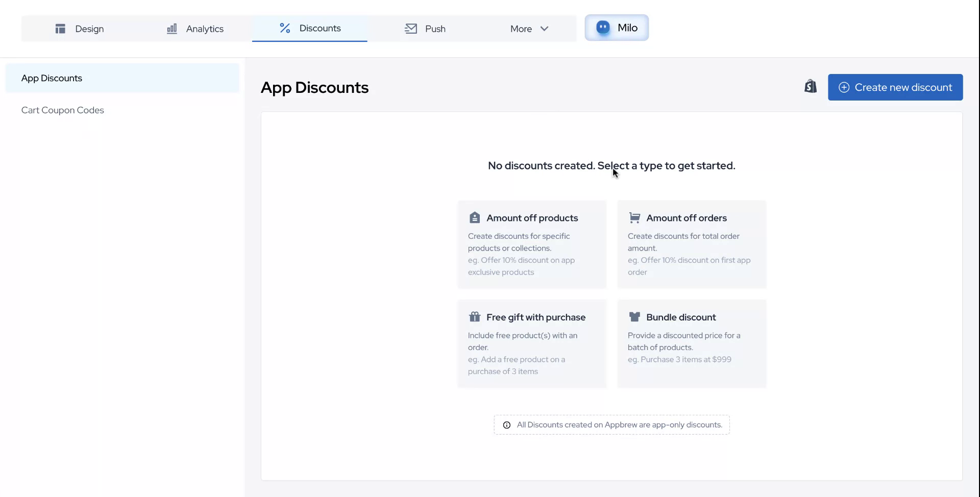The image size is (980, 497).
Task: Select App Discounts in the sidebar
Action: click(x=52, y=78)
